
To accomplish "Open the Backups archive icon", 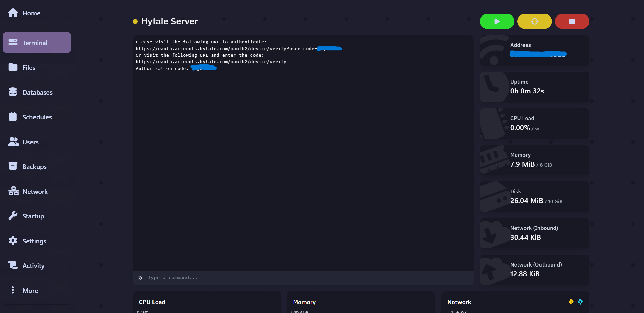I will pos(13,166).
